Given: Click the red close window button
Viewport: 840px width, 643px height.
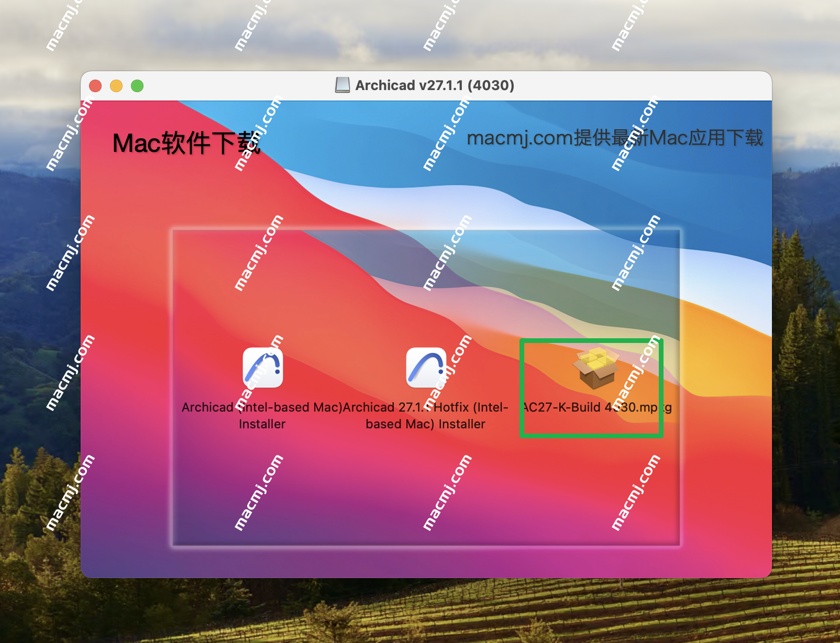Looking at the screenshot, I should [95, 85].
